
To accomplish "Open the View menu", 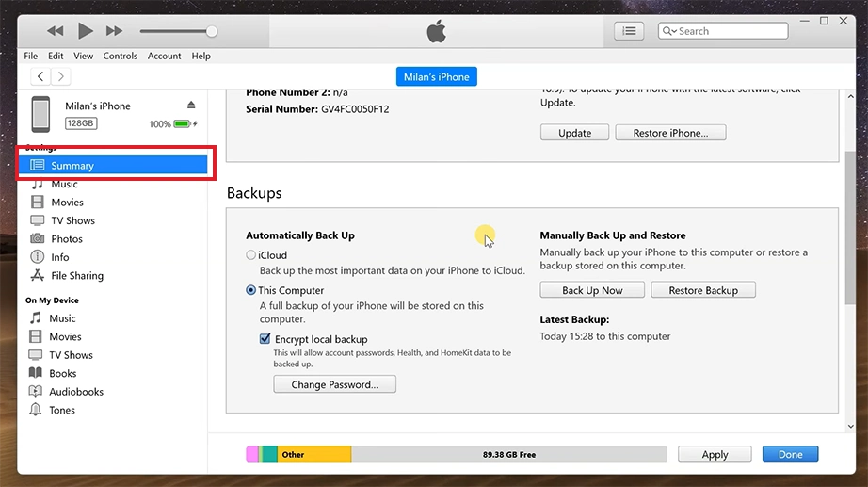I will 83,56.
